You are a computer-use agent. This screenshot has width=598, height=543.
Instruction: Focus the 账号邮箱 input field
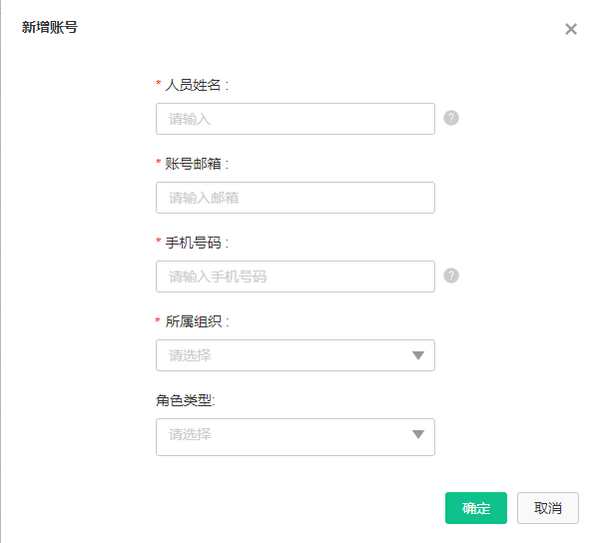point(295,198)
